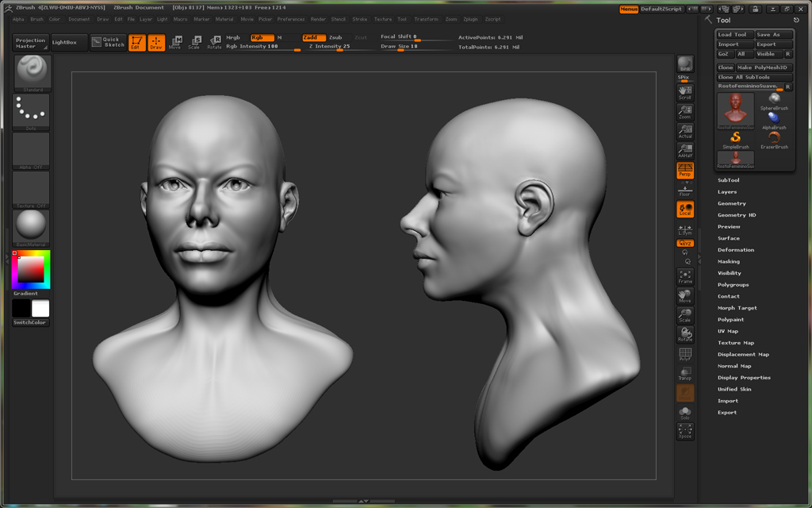Click the Rgb Intensity slider
812x508 pixels.
[263, 47]
